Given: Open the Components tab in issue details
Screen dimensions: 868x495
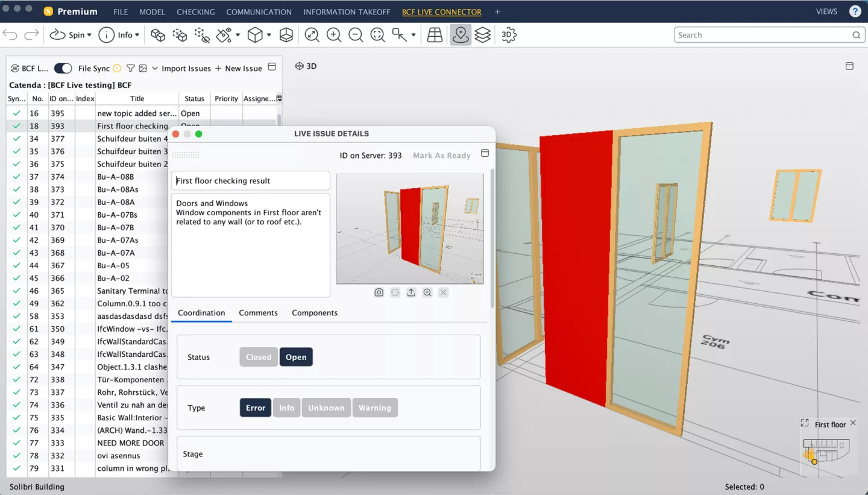Looking at the screenshot, I should [x=315, y=313].
